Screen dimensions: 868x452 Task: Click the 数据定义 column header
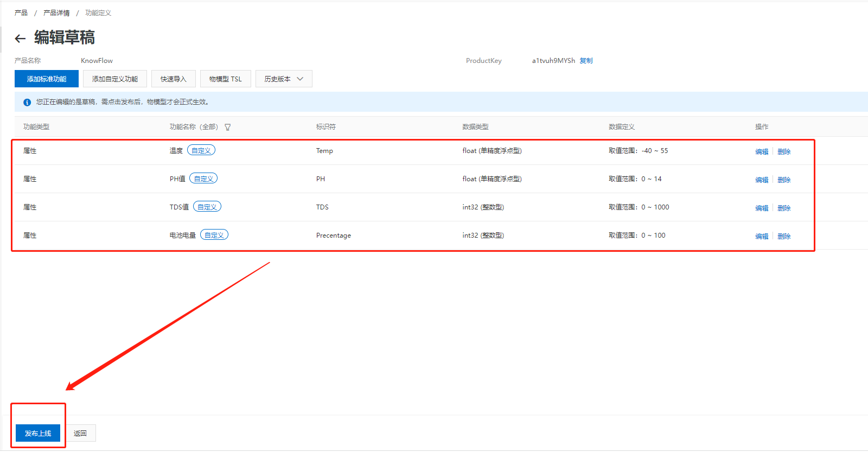[x=622, y=127]
